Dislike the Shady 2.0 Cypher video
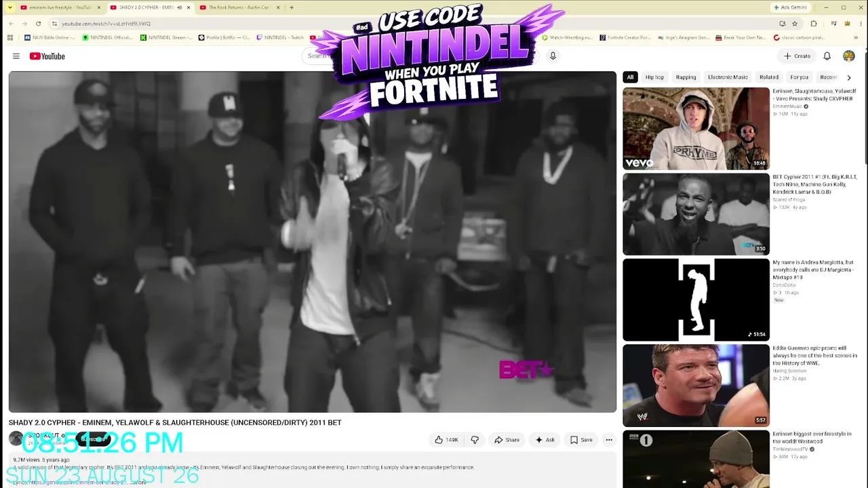This screenshot has height=488, width=868. coord(475,440)
